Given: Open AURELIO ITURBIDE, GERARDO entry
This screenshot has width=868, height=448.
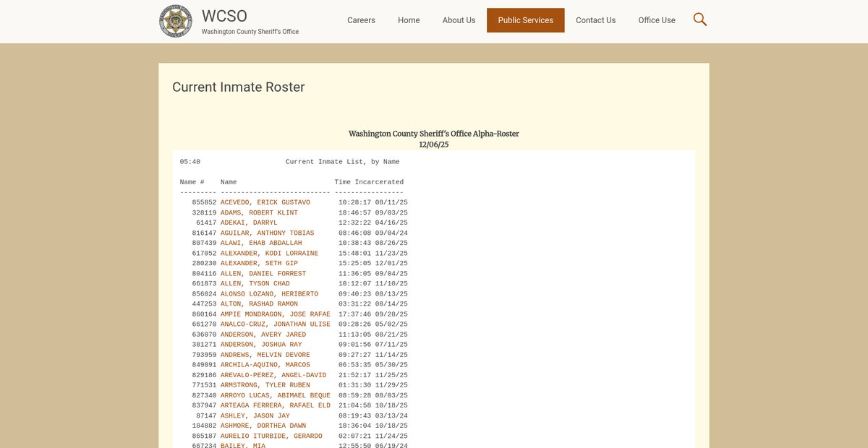Looking at the screenshot, I should click(271, 436).
